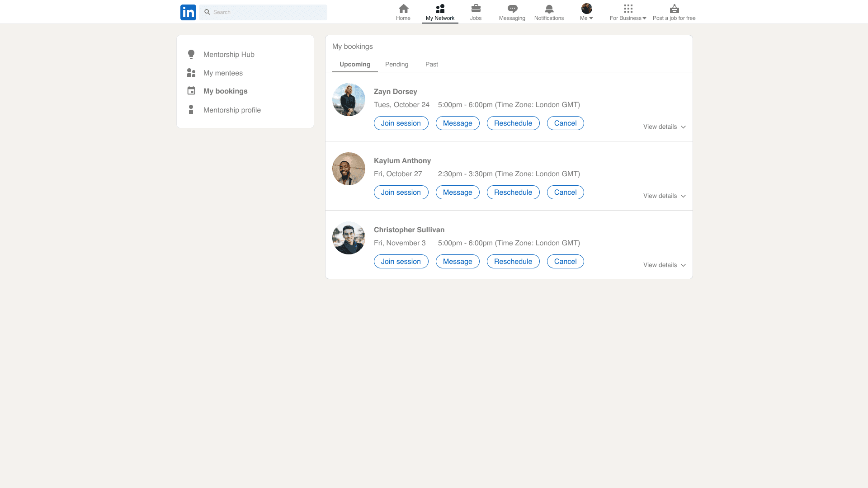Open the Me profile dropdown
Image resolution: width=868 pixels, height=488 pixels.
pos(586,12)
